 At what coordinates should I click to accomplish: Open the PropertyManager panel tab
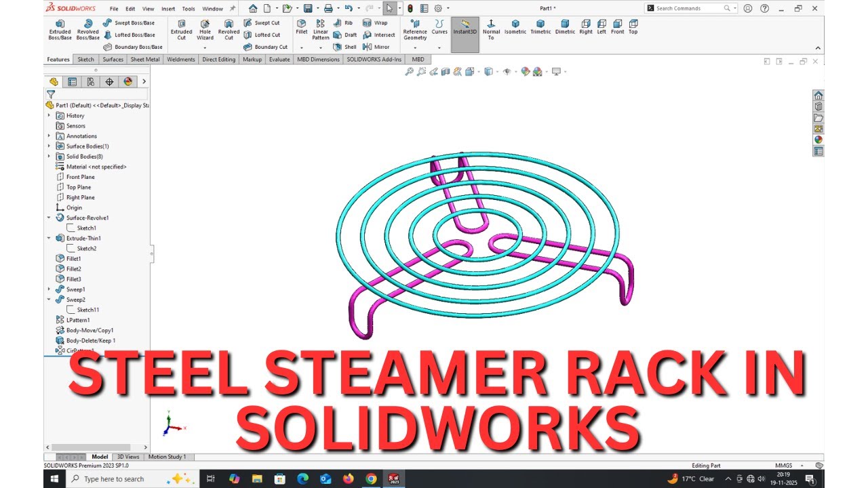point(73,81)
